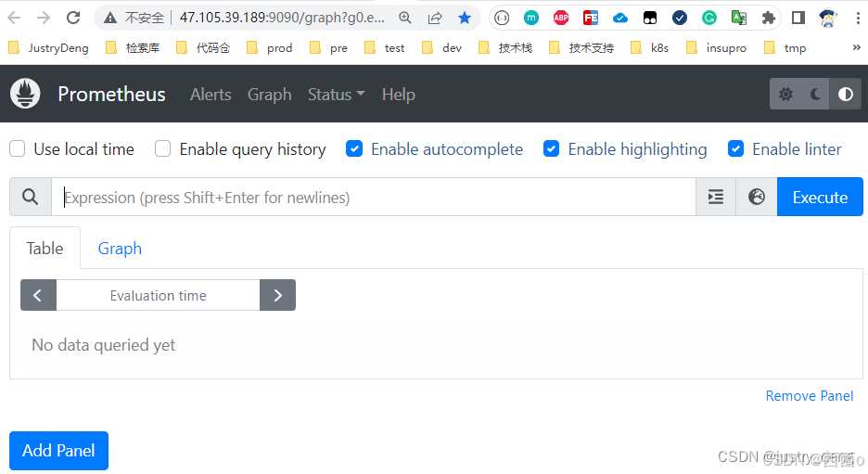868x474 pixels.
Task: Uncheck Enable autocomplete
Action: coord(354,149)
